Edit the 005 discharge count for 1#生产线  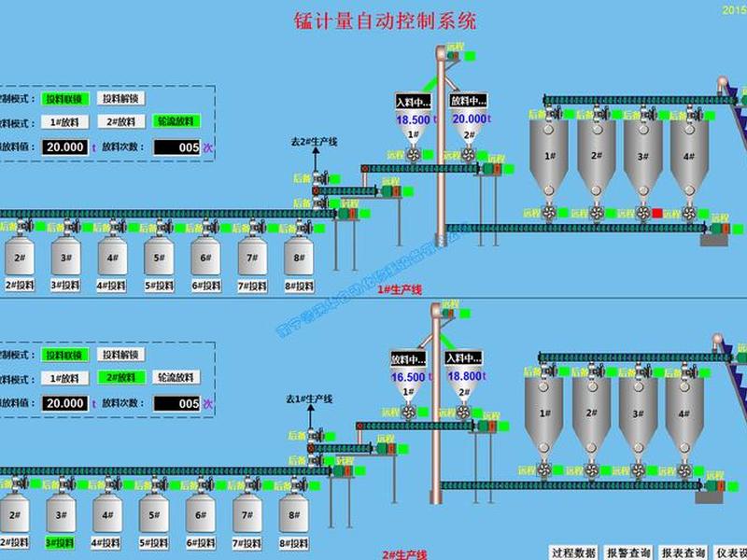click(176, 147)
